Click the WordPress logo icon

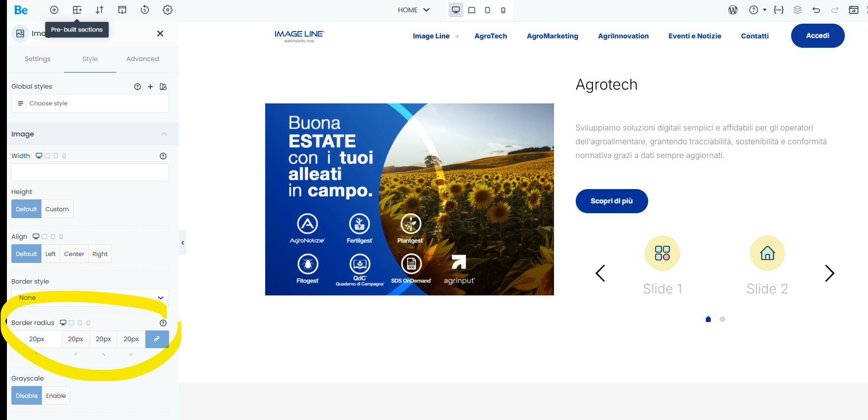click(733, 10)
